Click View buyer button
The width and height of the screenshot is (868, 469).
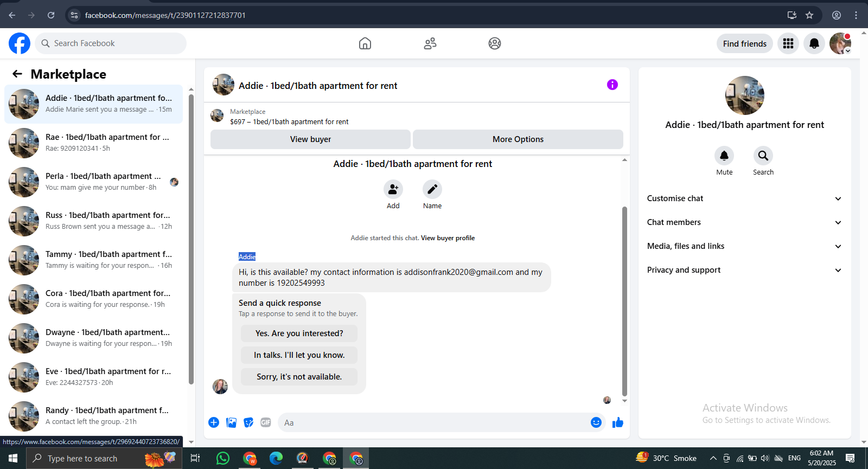point(310,139)
